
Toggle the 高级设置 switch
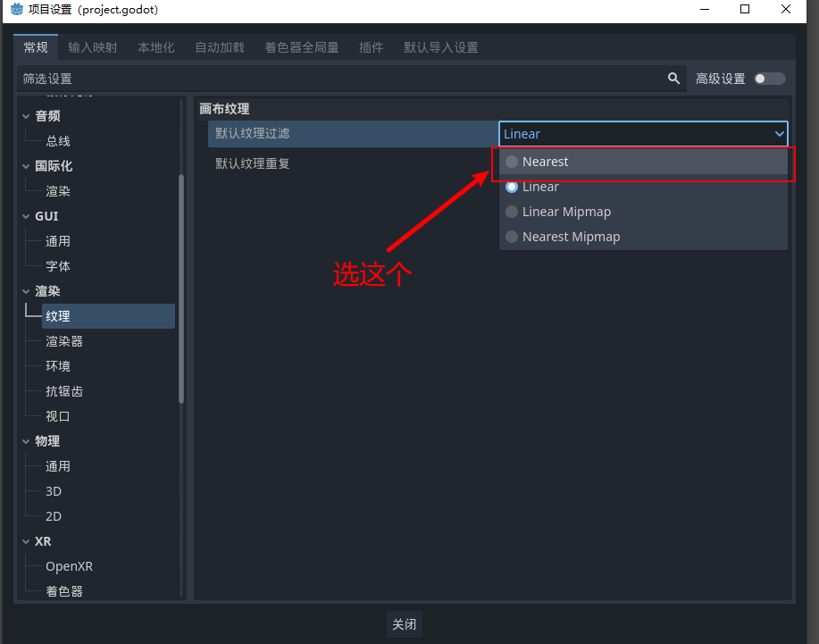click(770, 79)
